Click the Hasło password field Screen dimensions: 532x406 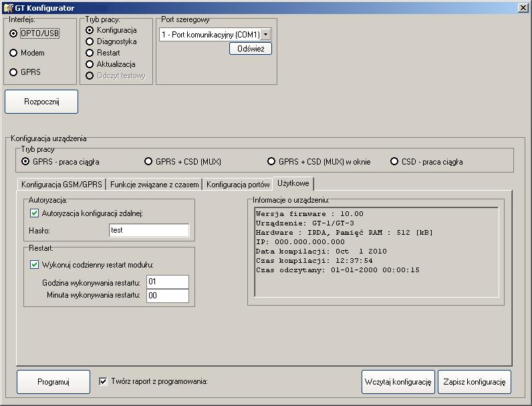tap(149, 230)
